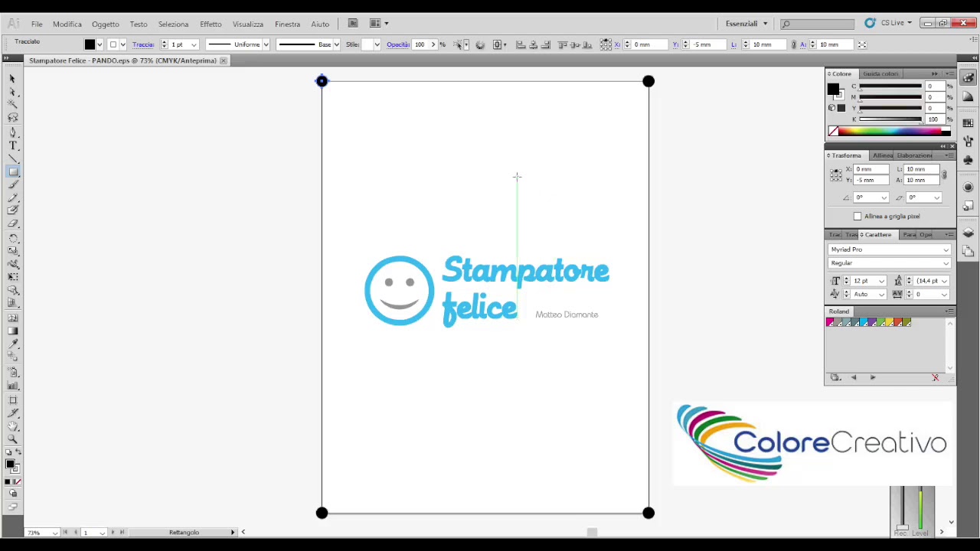
Task: Click the swatch library menu icon in Roland panel
Action: coord(836,377)
